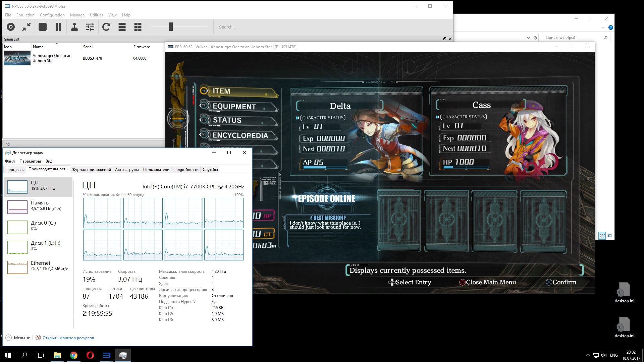Switch game list to list view
The width and height of the screenshot is (644, 362).
(122, 27)
